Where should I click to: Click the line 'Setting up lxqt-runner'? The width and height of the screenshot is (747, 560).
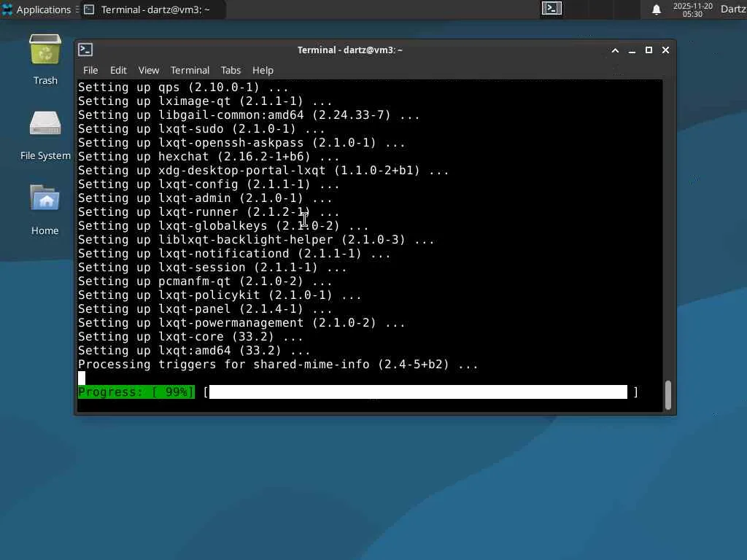(x=209, y=211)
